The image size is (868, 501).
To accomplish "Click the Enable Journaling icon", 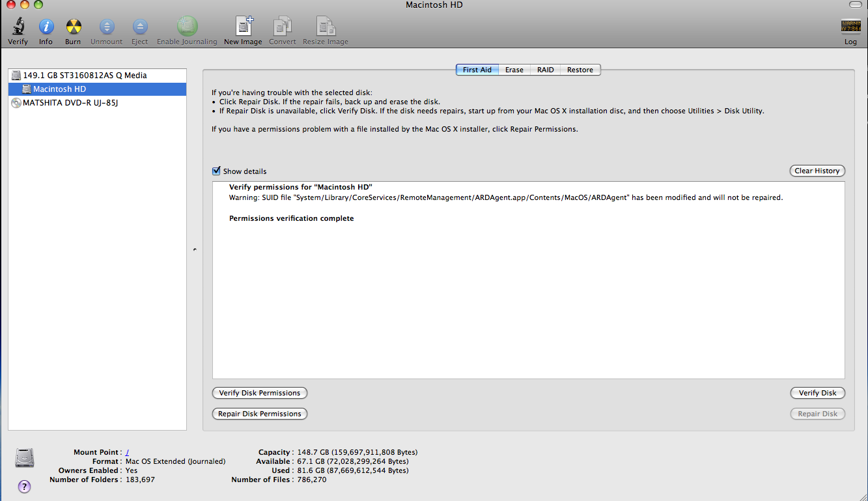I will coord(187,27).
